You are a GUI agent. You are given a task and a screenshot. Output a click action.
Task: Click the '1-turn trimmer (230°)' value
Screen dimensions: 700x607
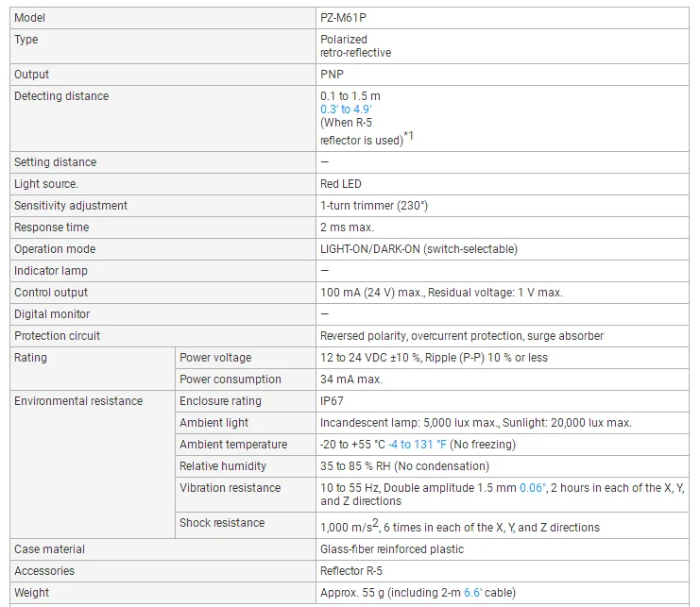click(374, 206)
